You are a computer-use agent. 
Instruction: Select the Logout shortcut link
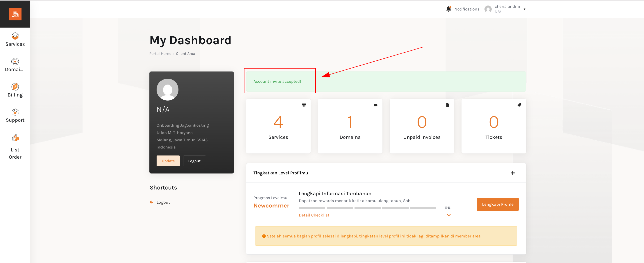163,202
